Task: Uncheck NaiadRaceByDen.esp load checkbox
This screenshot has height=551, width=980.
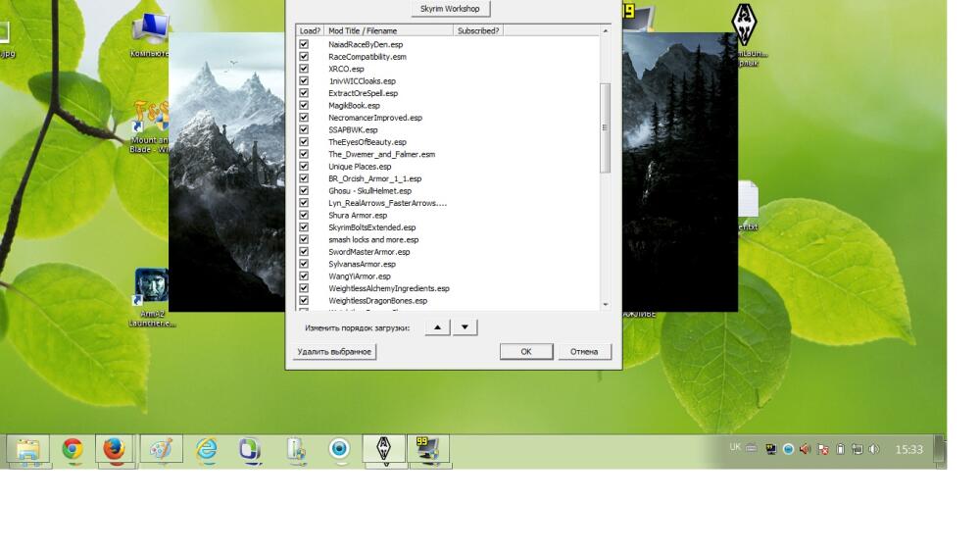Action: (x=304, y=44)
